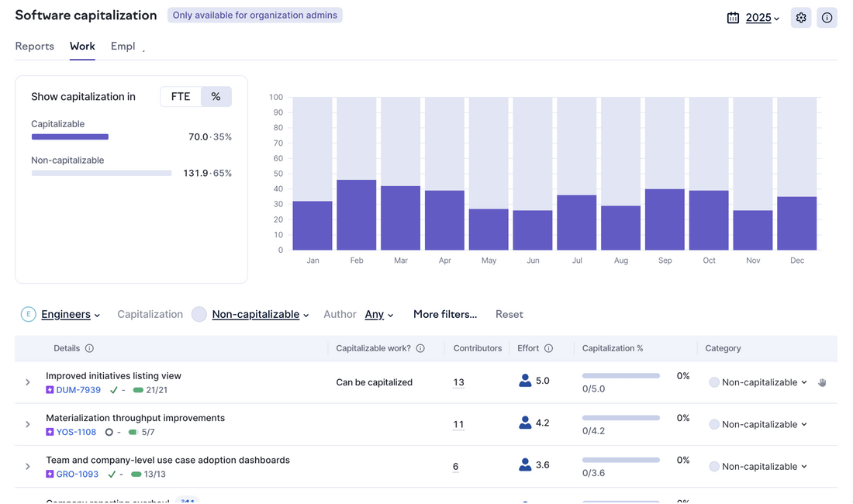Expand the Materialization throughput improvements row

click(x=27, y=424)
